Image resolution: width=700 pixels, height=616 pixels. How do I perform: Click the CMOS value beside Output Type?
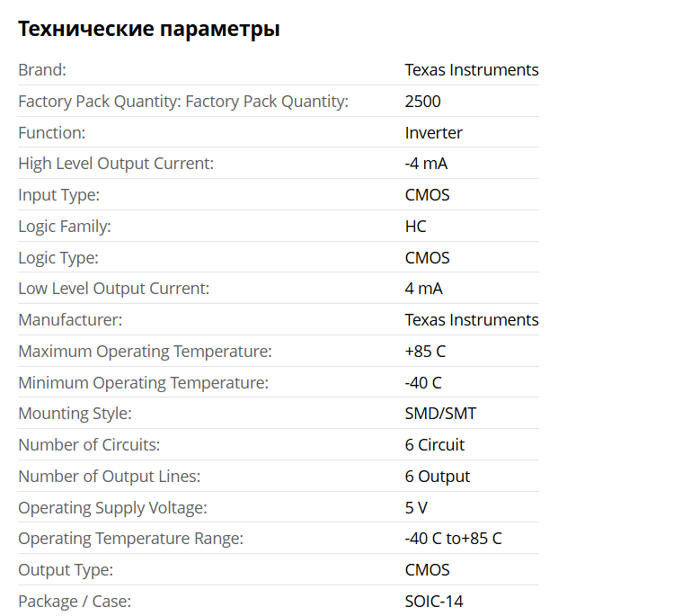coord(427,570)
